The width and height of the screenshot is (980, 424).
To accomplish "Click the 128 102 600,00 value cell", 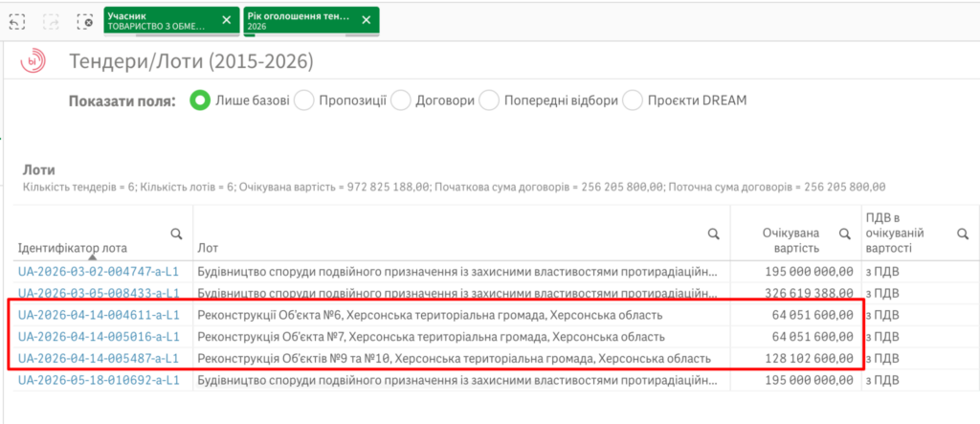I will (x=795, y=358).
